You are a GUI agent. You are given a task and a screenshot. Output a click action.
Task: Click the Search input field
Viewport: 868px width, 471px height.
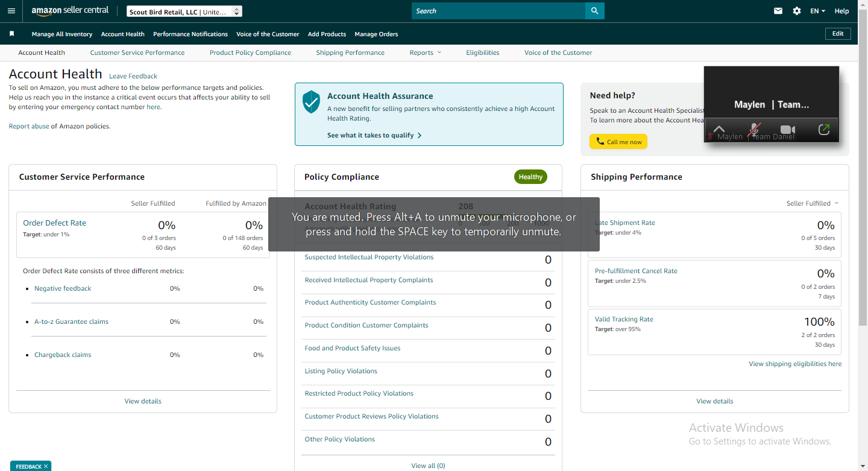498,11
